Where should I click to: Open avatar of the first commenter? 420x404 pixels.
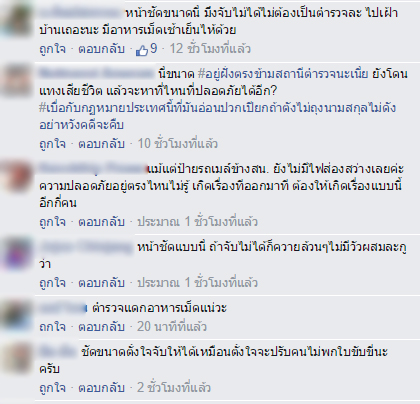(16, 20)
